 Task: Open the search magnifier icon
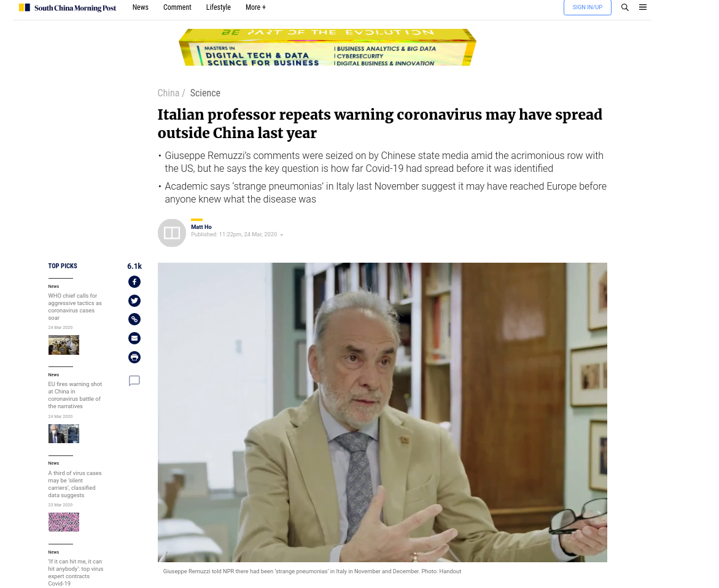624,7
